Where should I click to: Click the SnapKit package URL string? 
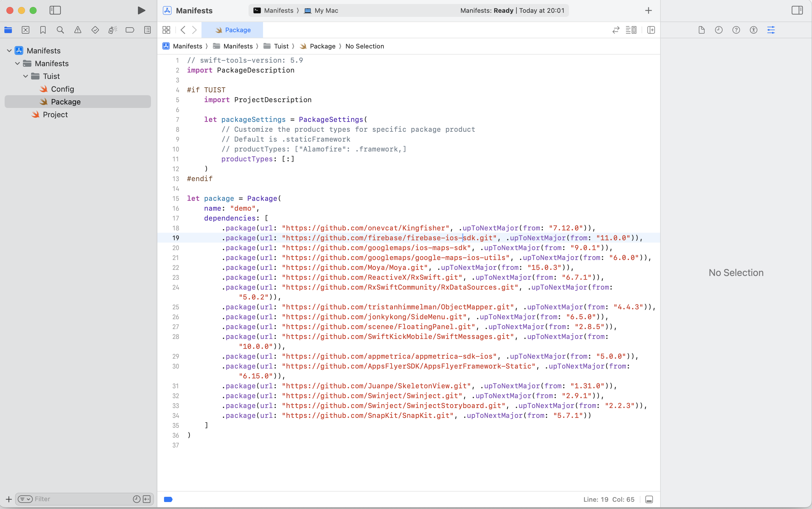[x=368, y=416]
